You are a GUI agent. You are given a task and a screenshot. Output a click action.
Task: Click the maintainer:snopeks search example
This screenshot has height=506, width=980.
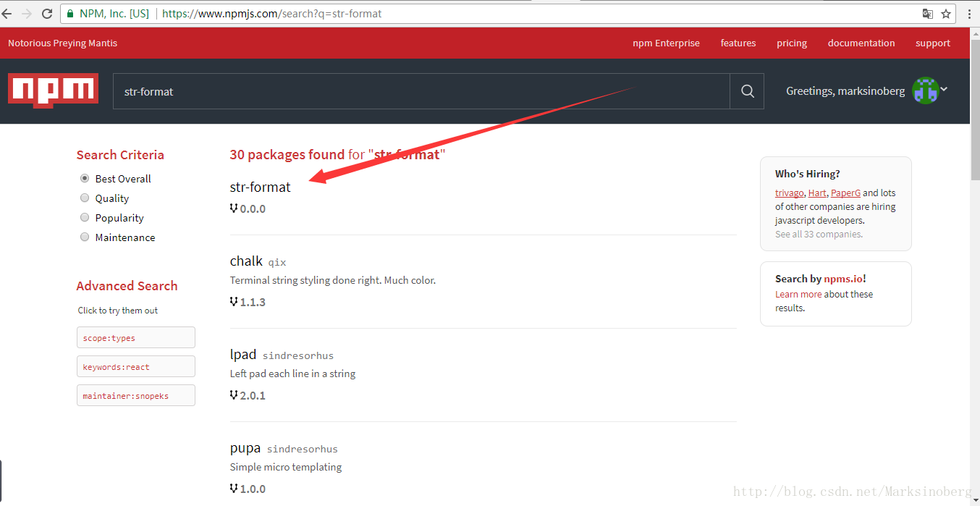[x=136, y=395]
